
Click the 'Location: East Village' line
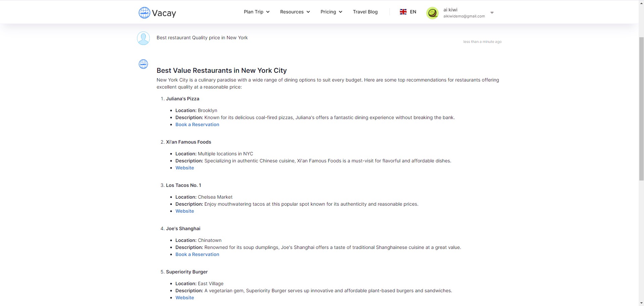click(199, 284)
